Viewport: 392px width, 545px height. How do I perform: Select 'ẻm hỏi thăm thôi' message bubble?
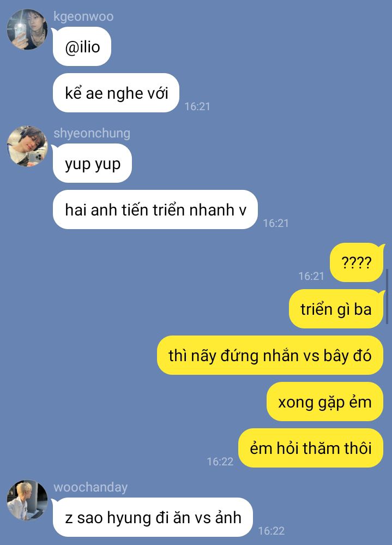click(311, 448)
